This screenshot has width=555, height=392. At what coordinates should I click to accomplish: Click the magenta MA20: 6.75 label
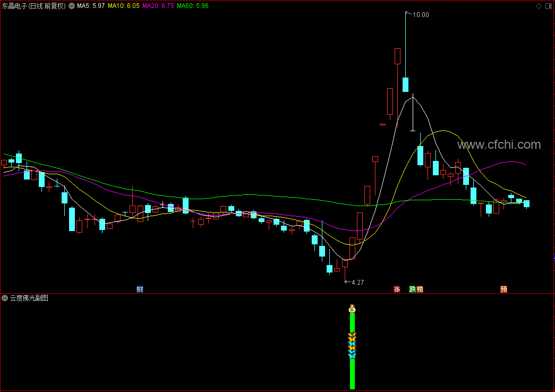158,6
